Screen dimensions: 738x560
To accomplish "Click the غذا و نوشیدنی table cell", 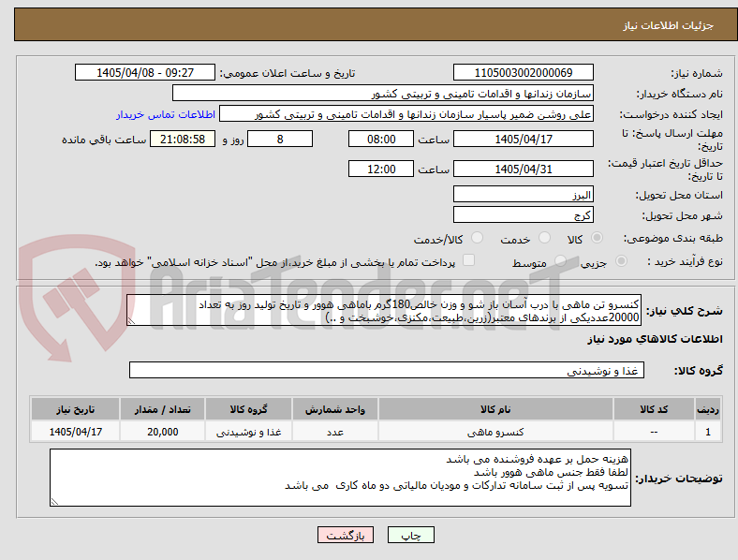I will (x=248, y=431).
